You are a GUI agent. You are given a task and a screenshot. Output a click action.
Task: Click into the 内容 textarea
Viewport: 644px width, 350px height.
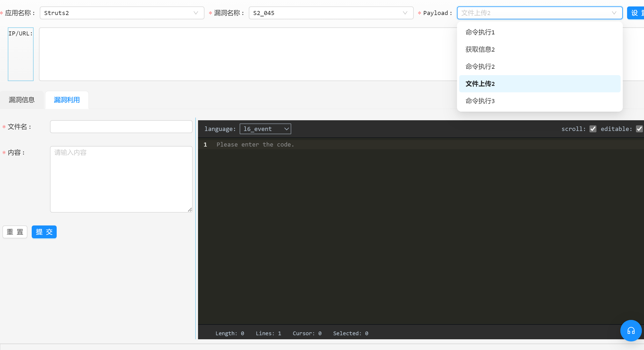[x=121, y=179]
